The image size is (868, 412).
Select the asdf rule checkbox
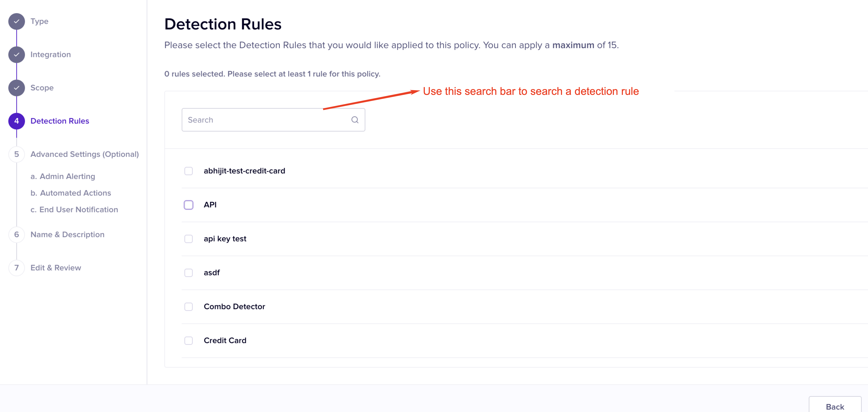pyautogui.click(x=188, y=273)
